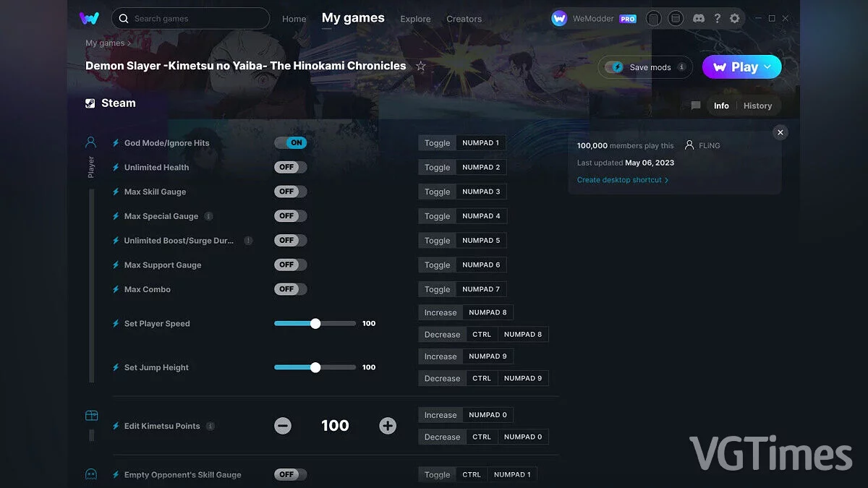Click Toggle hotkey button for God Mode
The image size is (868, 488).
437,143
